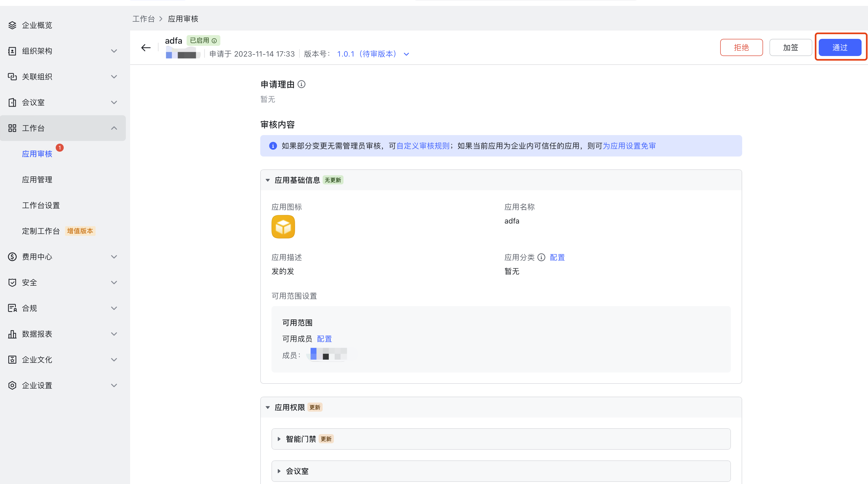Click the 更新 tag beside 智能门禁
Viewport: 868px width, 484px height.
[326, 439]
